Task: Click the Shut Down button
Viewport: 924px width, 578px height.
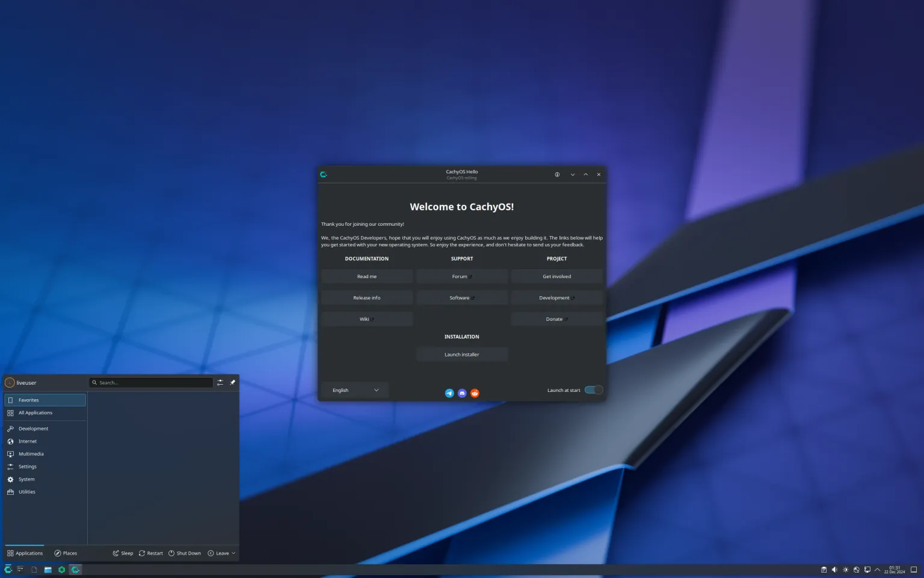Action: (x=185, y=553)
